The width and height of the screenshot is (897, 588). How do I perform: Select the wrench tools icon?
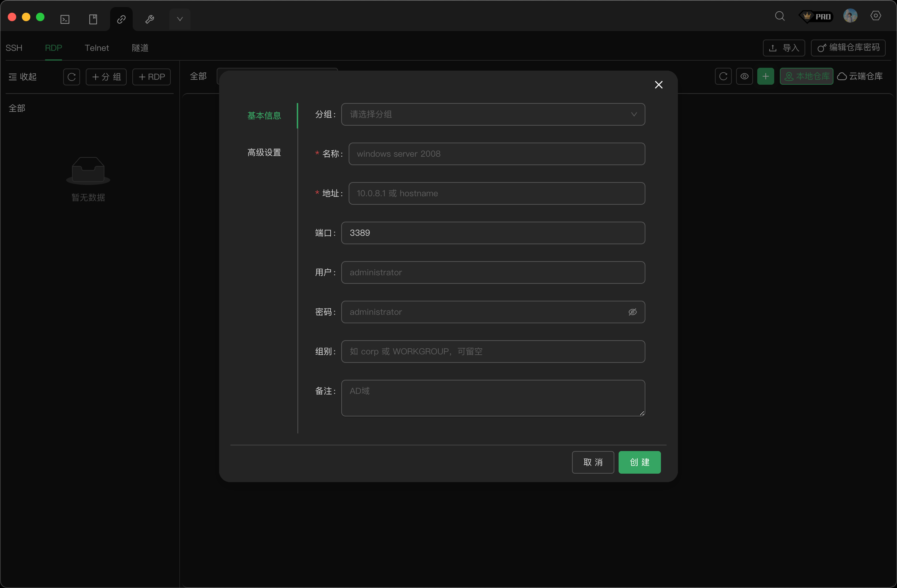point(150,19)
